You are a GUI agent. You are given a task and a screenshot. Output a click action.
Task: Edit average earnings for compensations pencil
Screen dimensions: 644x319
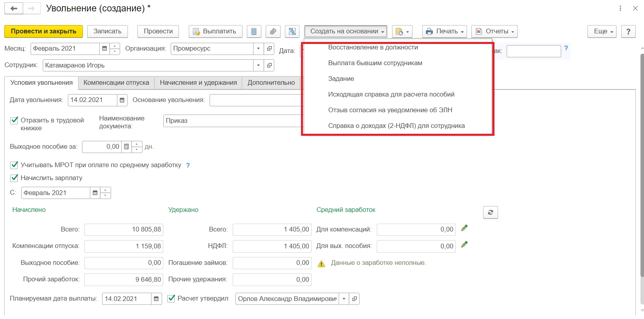pyautogui.click(x=464, y=228)
